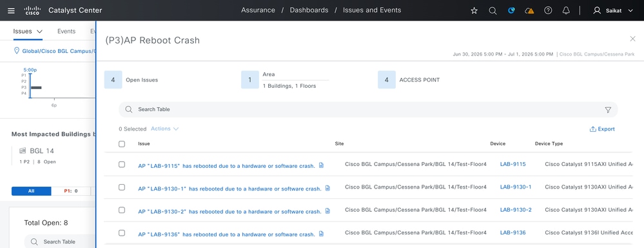
Task: Open AP LAB-9130-2 rebooted issue link
Action: (229, 211)
